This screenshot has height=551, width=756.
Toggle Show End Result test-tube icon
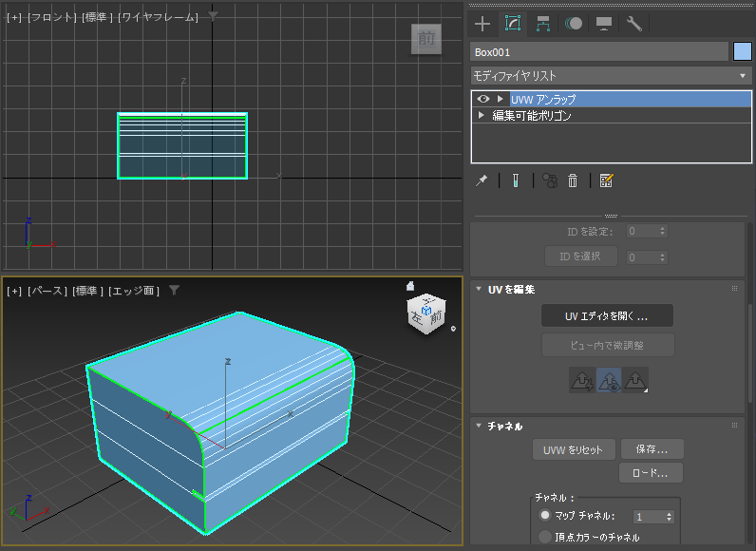516,180
